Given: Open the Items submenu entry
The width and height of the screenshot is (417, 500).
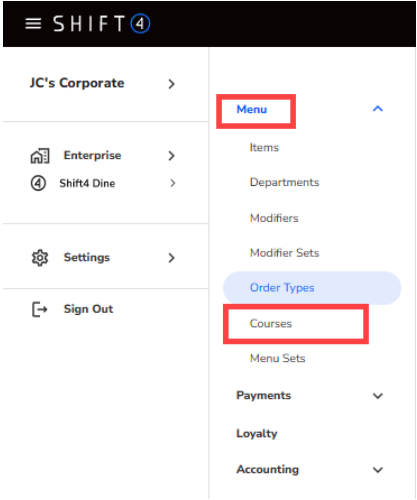Looking at the screenshot, I should pyautogui.click(x=264, y=147).
